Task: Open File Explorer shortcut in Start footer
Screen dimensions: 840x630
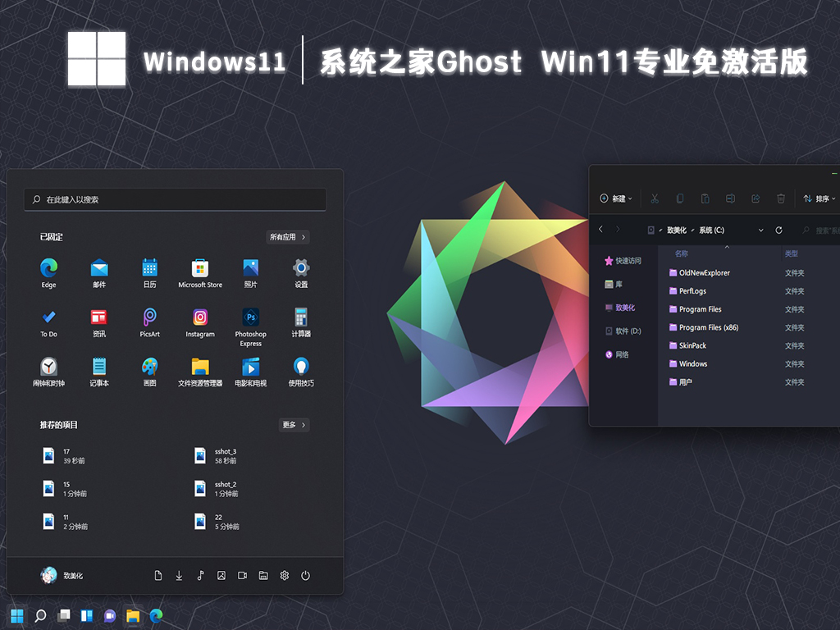Action: [x=263, y=575]
